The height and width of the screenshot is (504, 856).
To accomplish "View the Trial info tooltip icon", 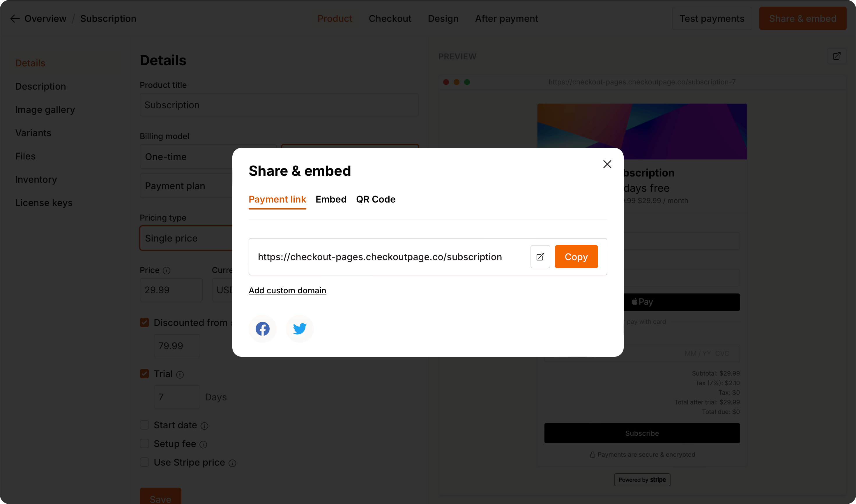I will 180,374.
